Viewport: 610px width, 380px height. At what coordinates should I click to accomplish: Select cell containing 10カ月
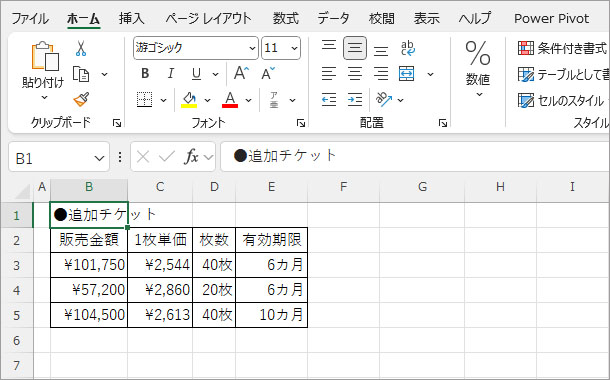pos(272,315)
